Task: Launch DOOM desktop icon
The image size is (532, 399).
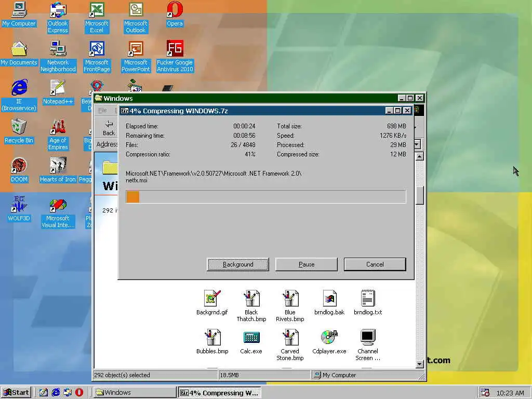Action: 19,170
